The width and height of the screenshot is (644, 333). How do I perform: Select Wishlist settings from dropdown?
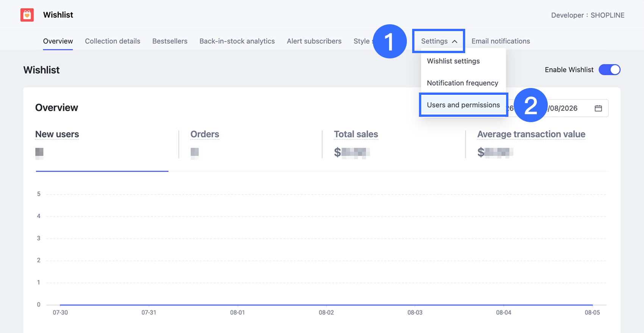pyautogui.click(x=453, y=61)
